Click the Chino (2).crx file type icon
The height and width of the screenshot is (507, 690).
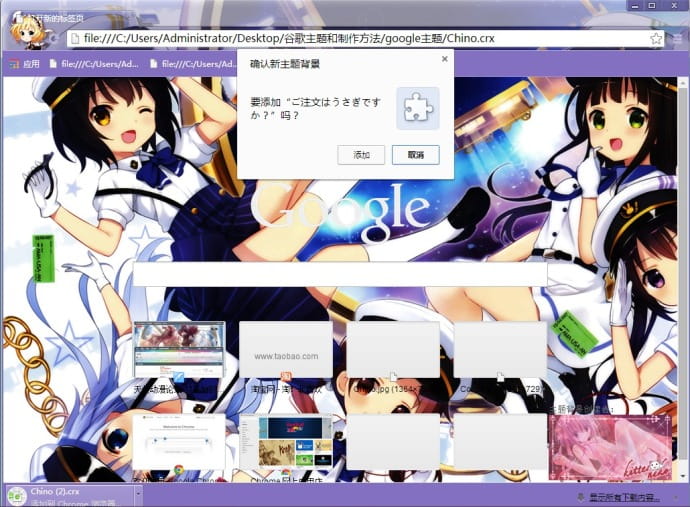[x=17, y=496]
